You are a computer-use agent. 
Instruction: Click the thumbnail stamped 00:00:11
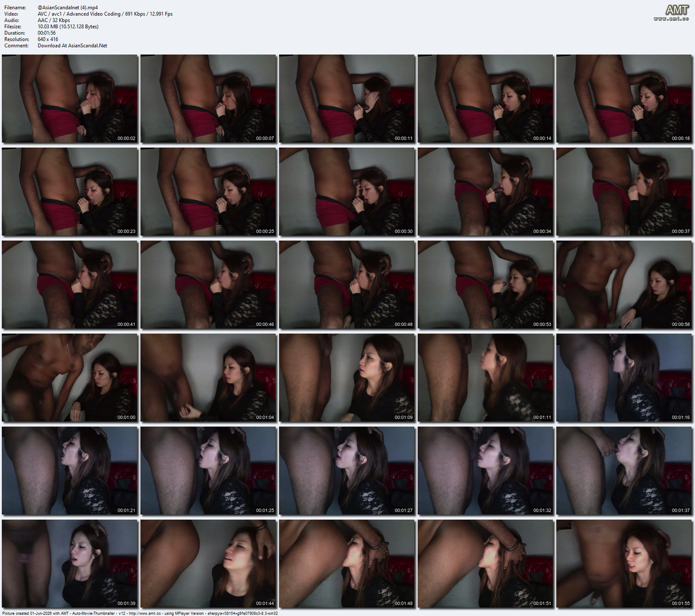click(x=347, y=98)
